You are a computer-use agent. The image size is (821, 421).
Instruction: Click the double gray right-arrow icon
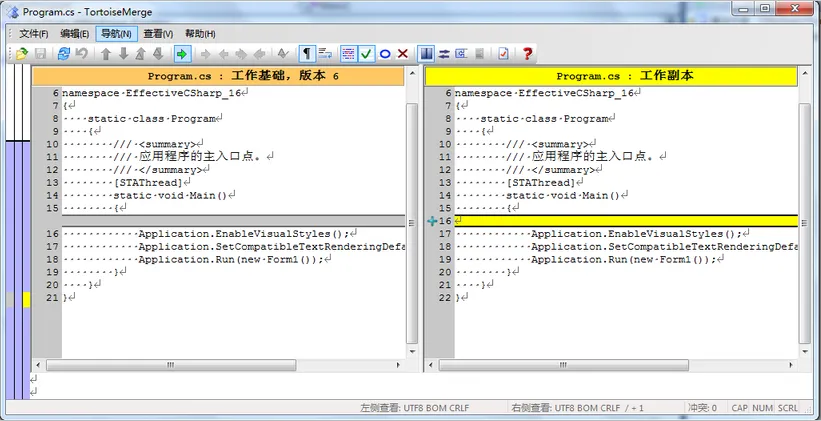click(x=241, y=53)
